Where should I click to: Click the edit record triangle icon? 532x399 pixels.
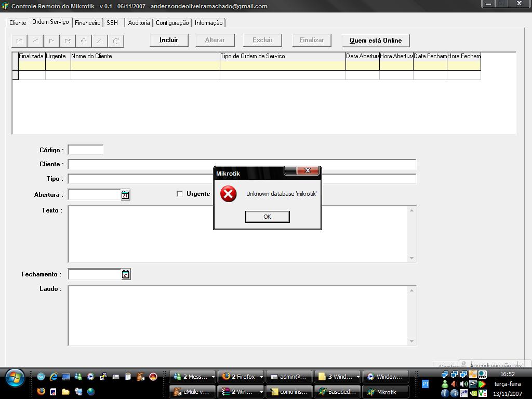[99, 41]
